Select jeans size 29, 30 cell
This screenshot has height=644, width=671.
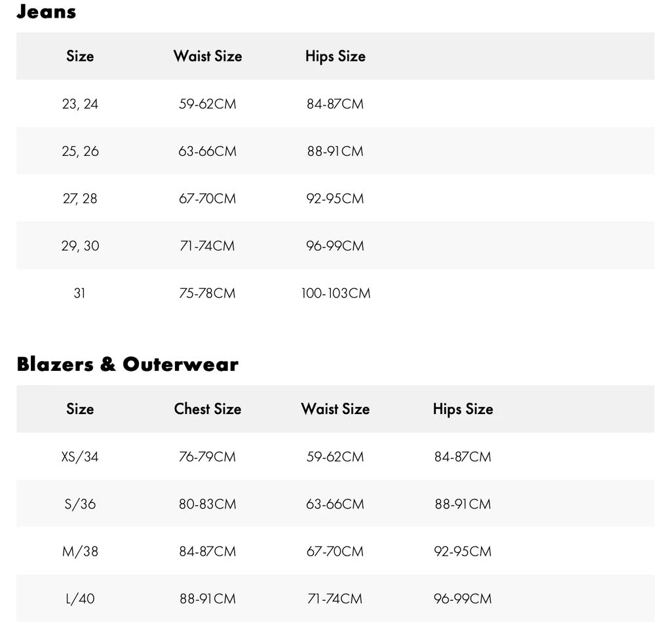[x=80, y=246]
